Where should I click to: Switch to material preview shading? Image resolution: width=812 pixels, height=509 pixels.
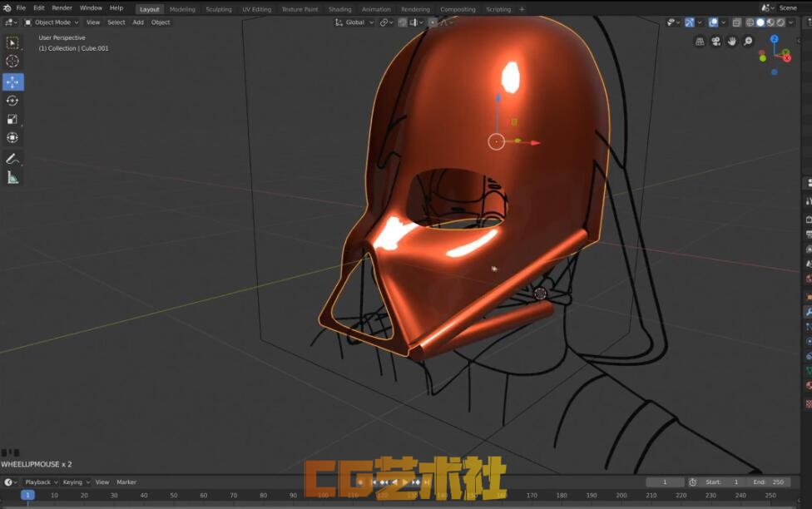tap(770, 22)
